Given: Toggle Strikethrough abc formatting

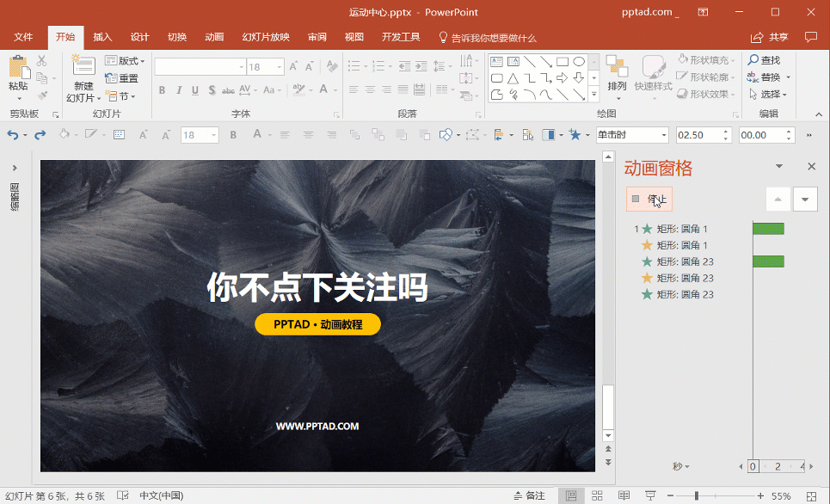Looking at the screenshot, I should tap(228, 90).
